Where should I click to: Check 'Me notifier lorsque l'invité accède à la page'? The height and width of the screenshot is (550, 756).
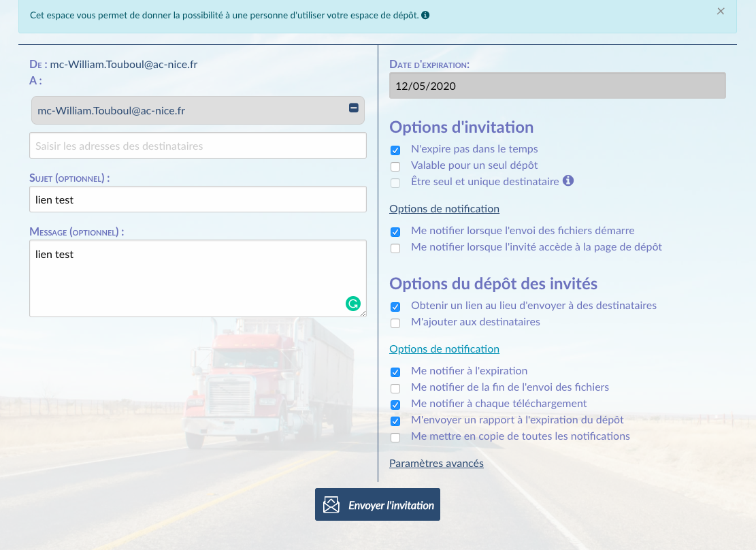point(395,248)
